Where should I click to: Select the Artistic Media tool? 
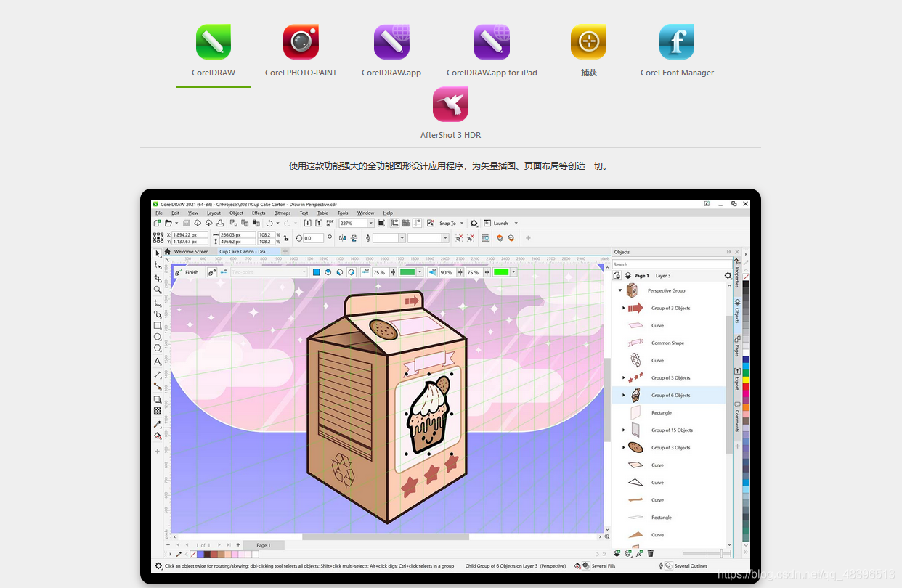click(157, 314)
